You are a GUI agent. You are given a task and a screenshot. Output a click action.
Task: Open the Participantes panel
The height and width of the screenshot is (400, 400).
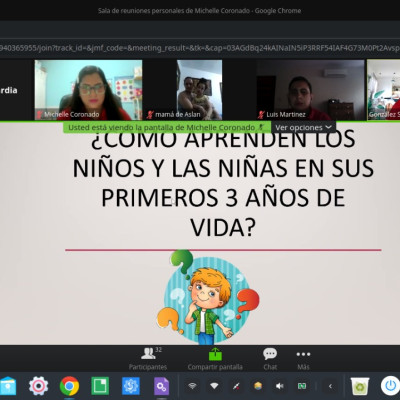(148, 359)
